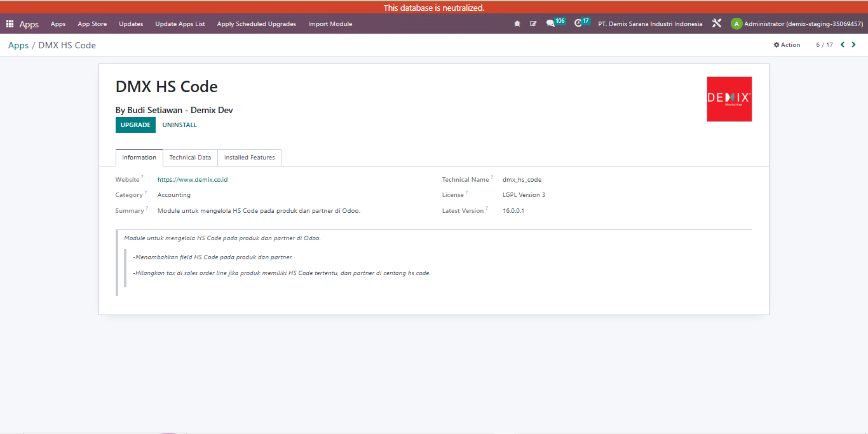Click the DMX HS Code heading
This screenshot has width=868, height=434.
pos(166,86)
